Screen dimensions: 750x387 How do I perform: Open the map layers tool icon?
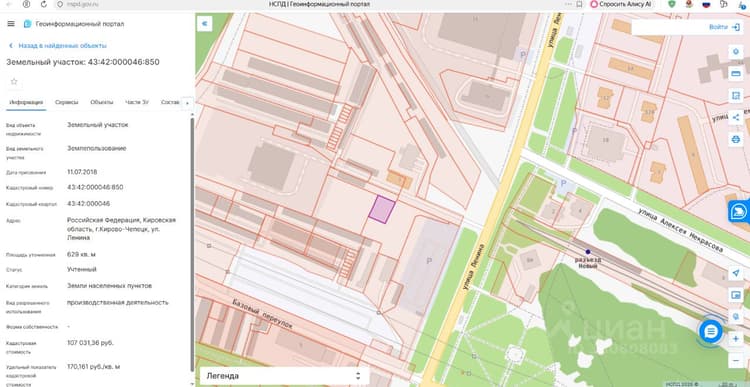736,51
